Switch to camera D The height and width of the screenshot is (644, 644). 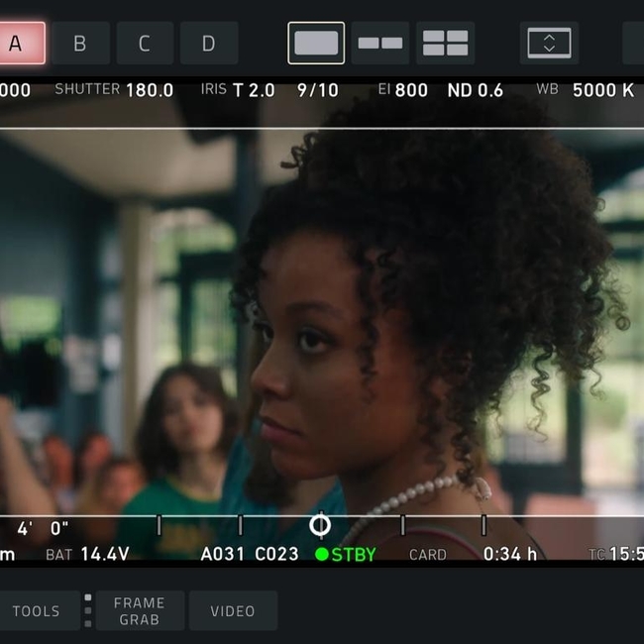209,44
